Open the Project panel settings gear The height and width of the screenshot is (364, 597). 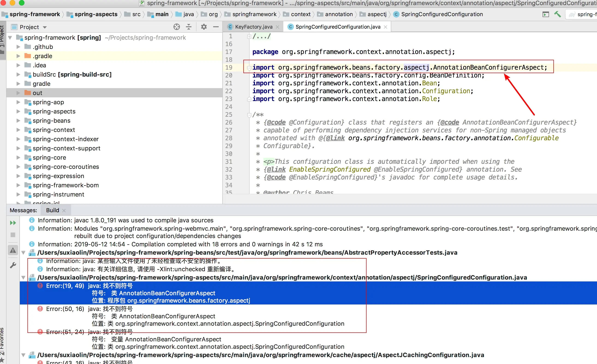click(204, 27)
